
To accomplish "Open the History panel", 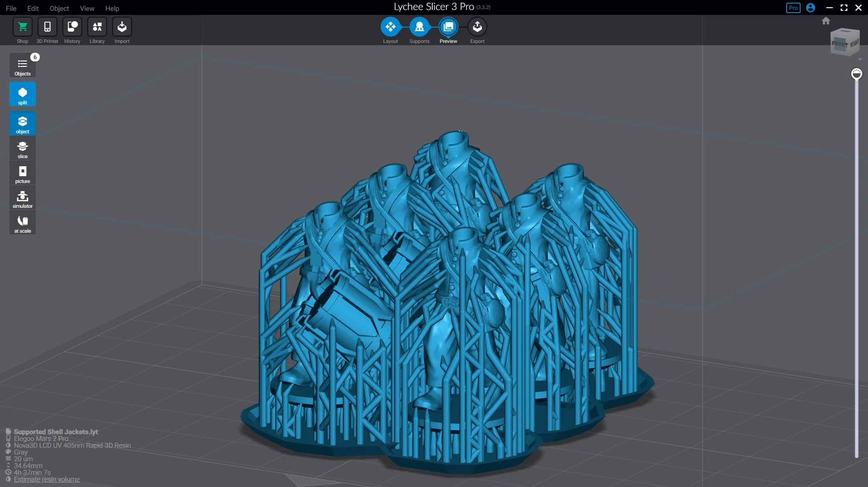I will point(72,27).
